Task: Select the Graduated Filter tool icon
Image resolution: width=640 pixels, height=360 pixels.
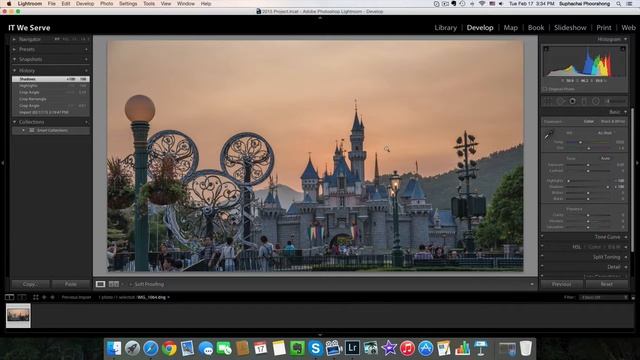Action: click(x=584, y=101)
